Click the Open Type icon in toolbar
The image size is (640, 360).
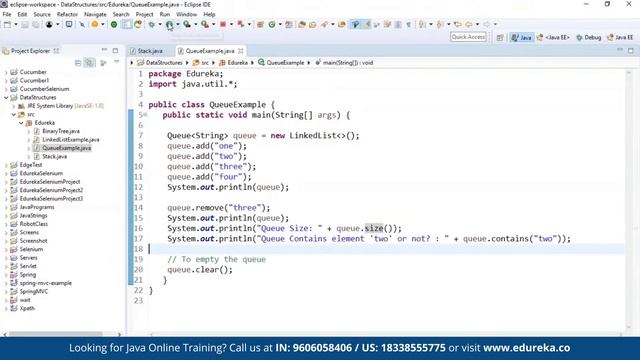click(302, 24)
